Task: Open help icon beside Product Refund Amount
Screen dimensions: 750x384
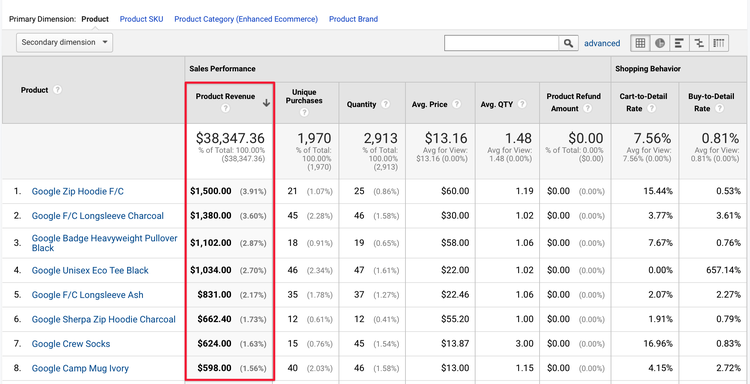Action: pyautogui.click(x=587, y=109)
